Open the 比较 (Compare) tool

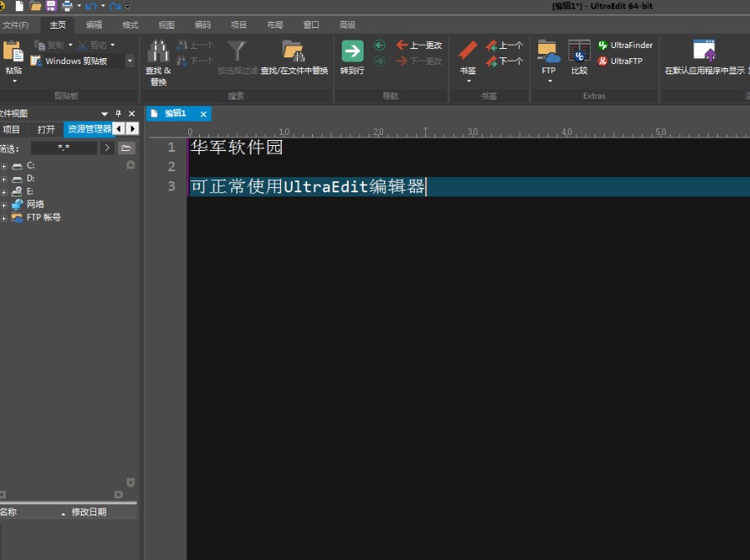click(x=579, y=53)
